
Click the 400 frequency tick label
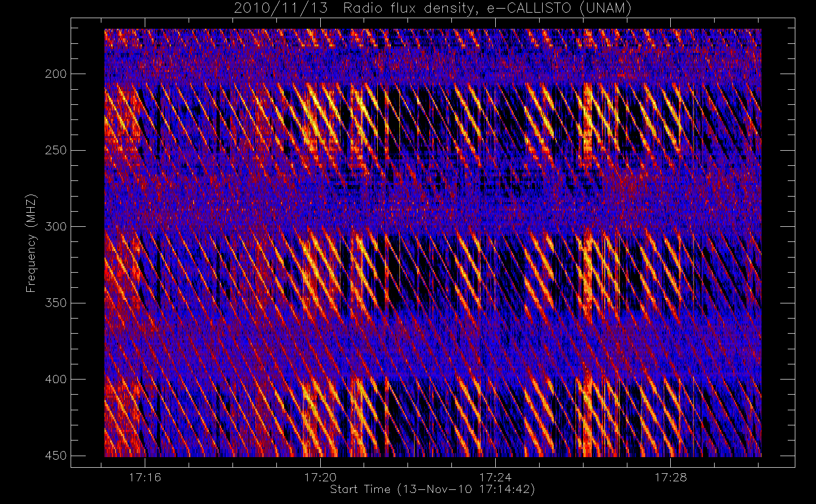[55, 379]
